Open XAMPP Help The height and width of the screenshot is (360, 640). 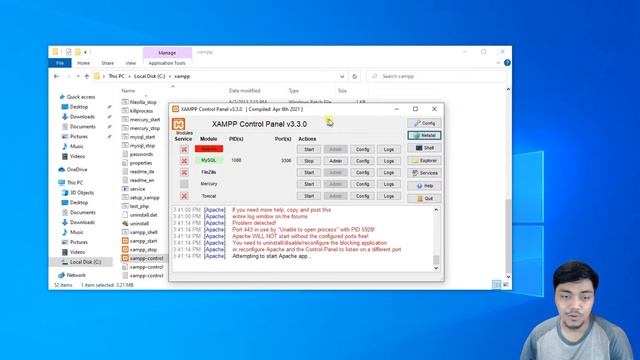pyautogui.click(x=424, y=186)
